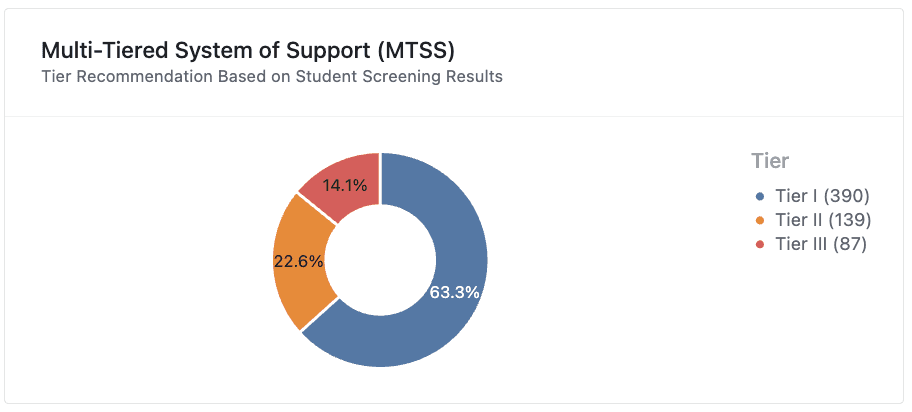Image resolution: width=912 pixels, height=412 pixels.
Task: Toggle the Tier II (139) legend entry
Action: pyautogui.click(x=813, y=221)
